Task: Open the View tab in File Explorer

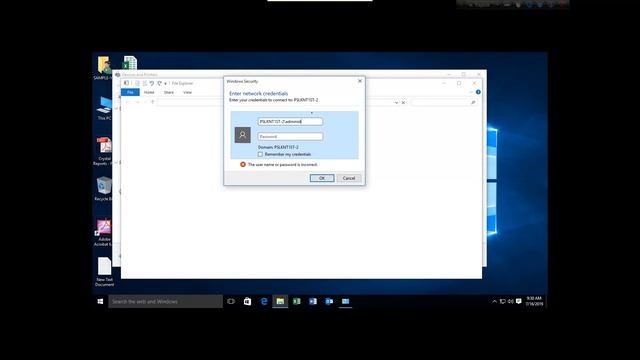Action: coord(187,93)
